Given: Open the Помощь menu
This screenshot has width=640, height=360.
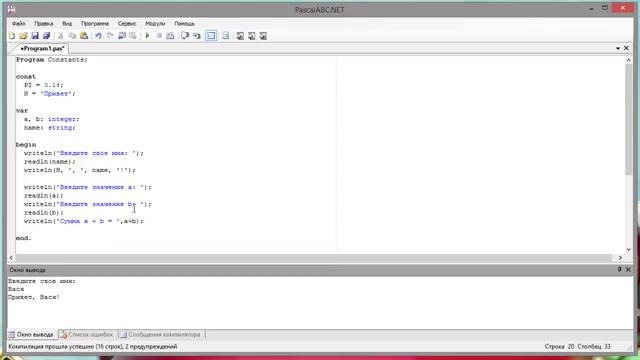Looking at the screenshot, I should pos(184,24).
